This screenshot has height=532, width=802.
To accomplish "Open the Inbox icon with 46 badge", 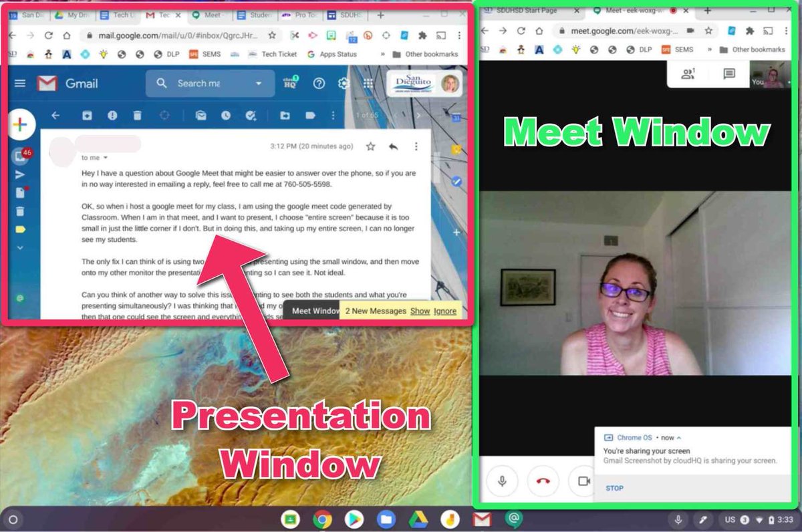I will click(x=21, y=156).
